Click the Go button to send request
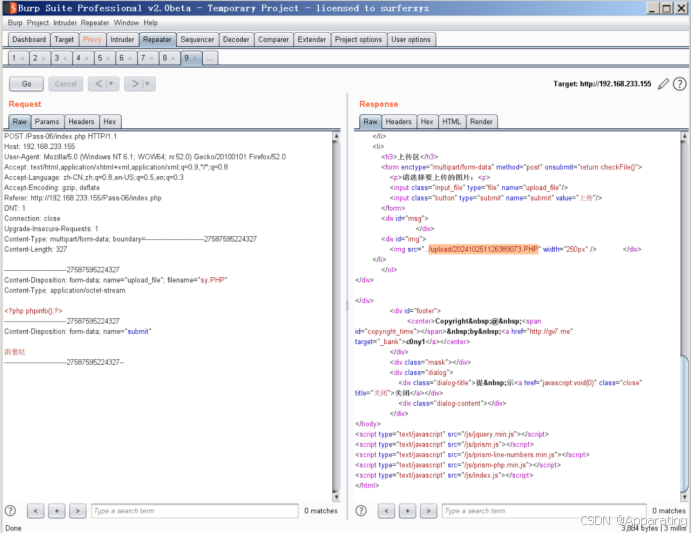Screen dimensions: 692x534 click(x=26, y=83)
